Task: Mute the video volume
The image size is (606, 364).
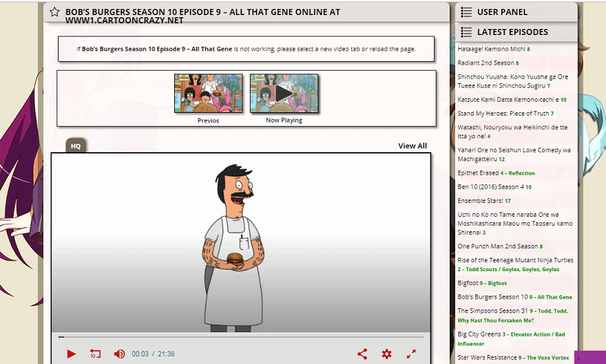Action: pos(119,354)
